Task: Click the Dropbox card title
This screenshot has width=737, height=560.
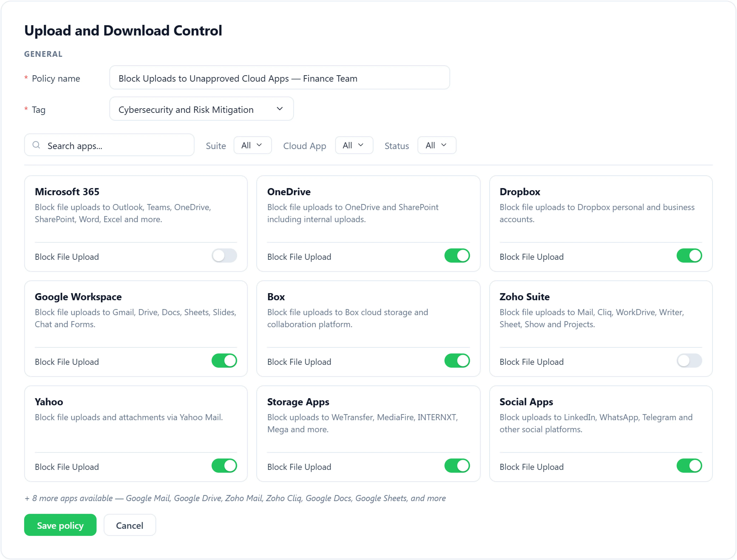Action: tap(520, 192)
